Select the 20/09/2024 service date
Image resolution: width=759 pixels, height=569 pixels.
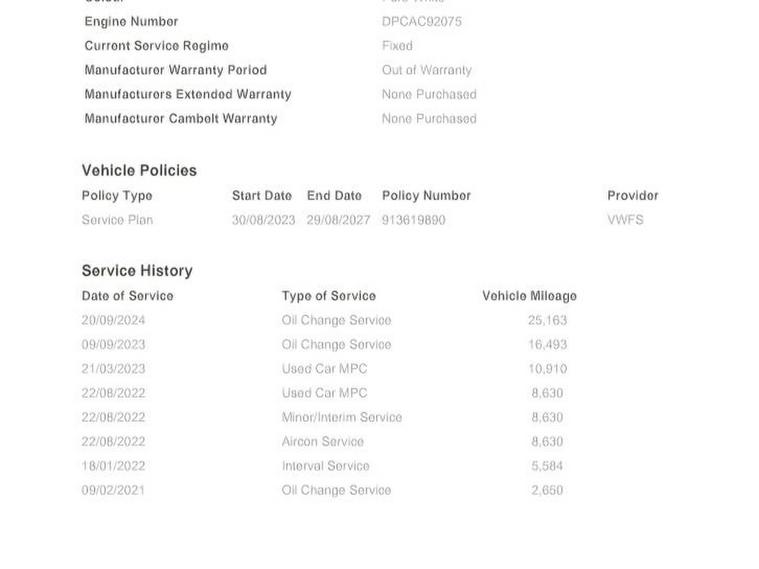[113, 320]
